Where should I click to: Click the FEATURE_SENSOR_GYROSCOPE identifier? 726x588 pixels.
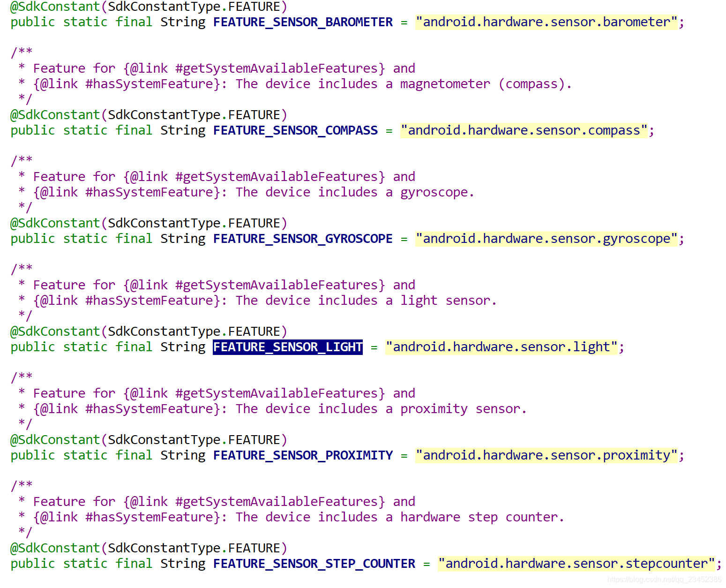303,239
